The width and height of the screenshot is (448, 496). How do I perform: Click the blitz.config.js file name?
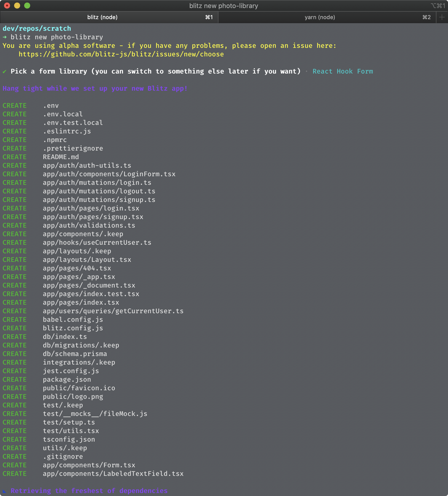[73, 328]
